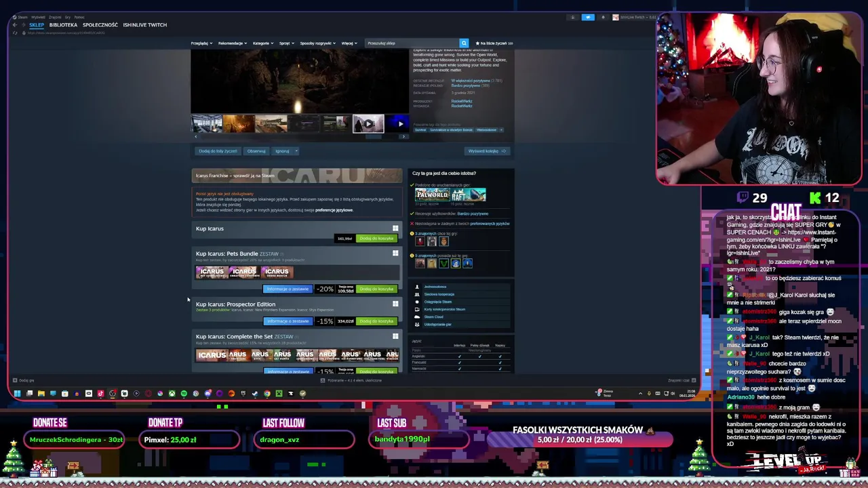Open the preferencje językowe link
868x488 pixels.
click(x=334, y=210)
